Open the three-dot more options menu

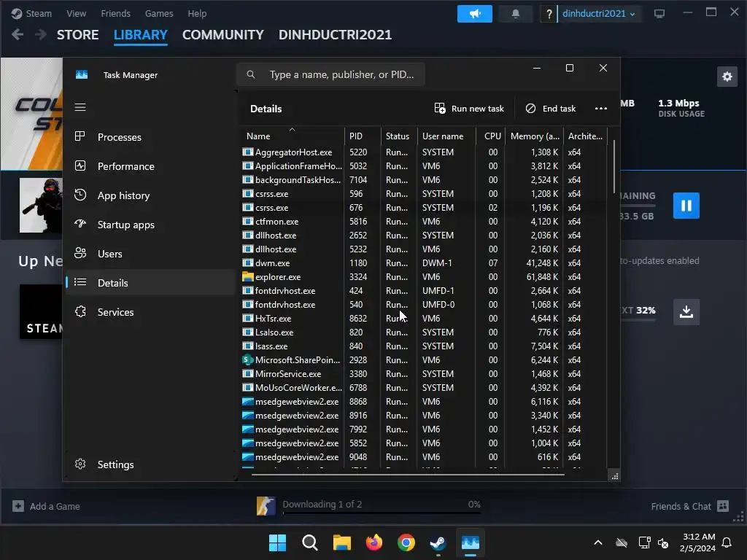601,109
